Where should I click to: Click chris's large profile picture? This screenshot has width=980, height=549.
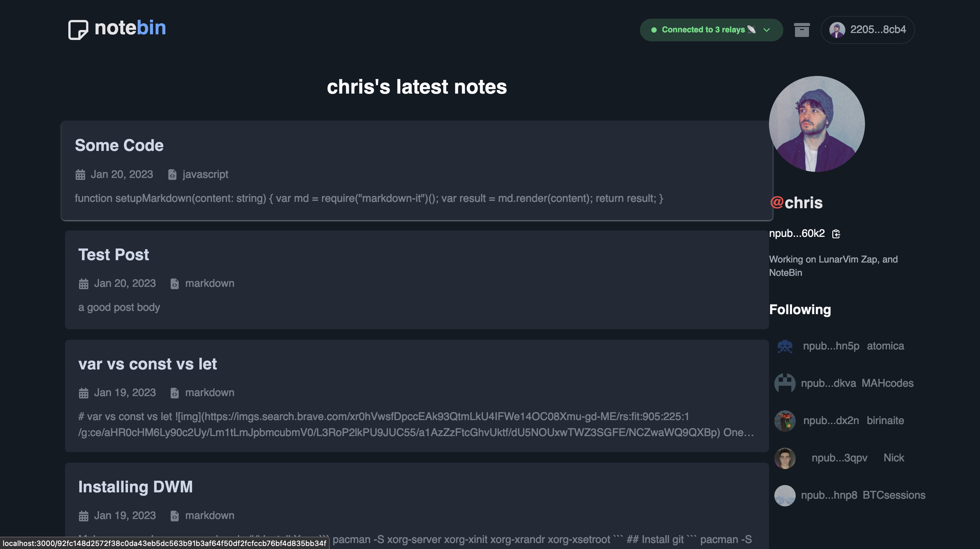click(x=816, y=124)
